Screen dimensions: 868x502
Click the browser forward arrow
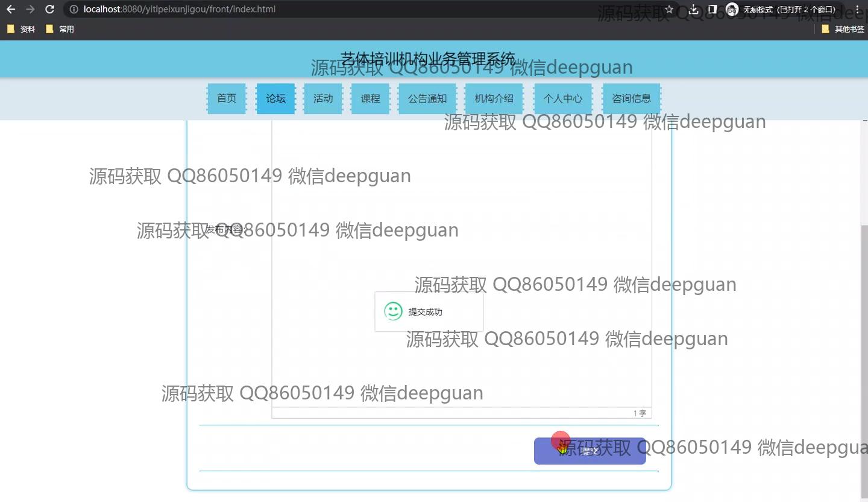tap(30, 9)
